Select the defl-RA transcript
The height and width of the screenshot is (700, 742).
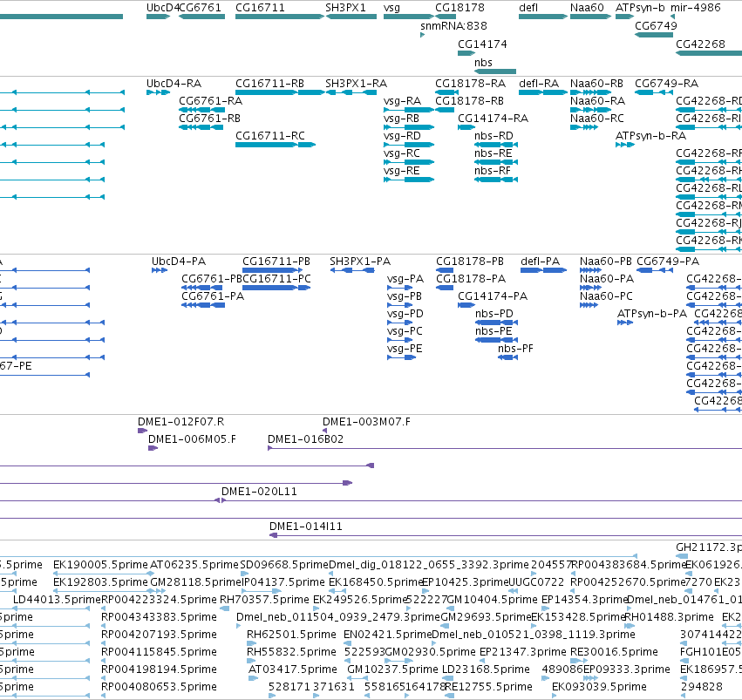[543, 92]
